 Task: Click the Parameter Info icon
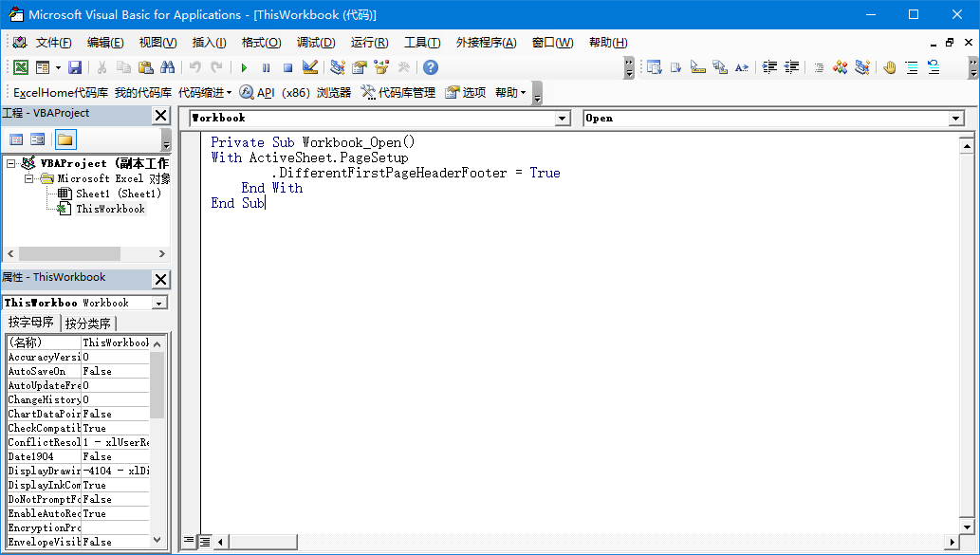click(x=720, y=67)
